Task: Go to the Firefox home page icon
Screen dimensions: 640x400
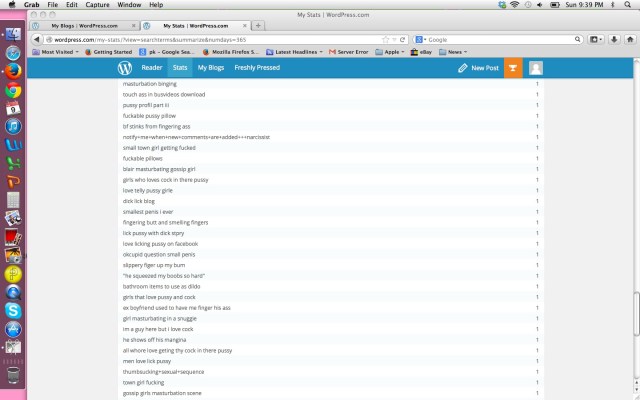Action: (630, 40)
